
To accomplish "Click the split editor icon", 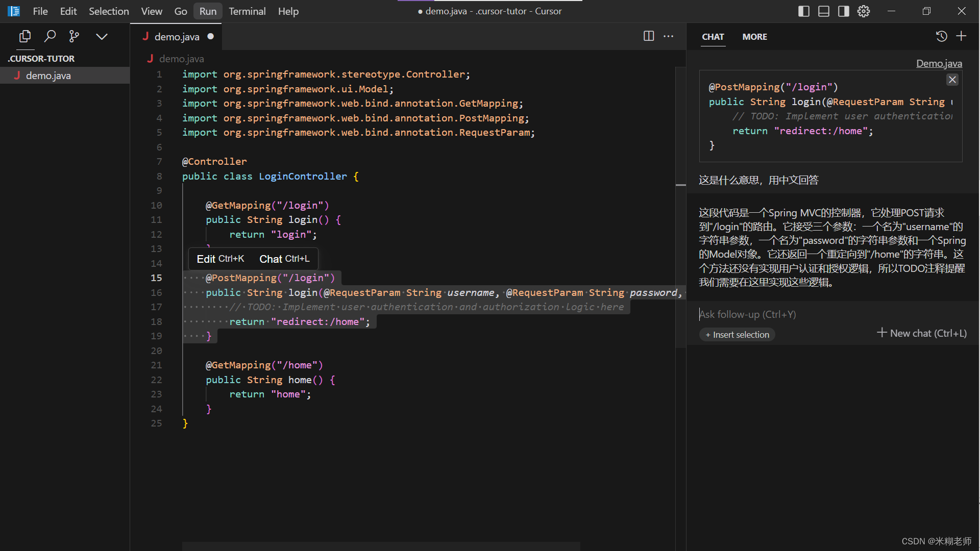I will (648, 36).
